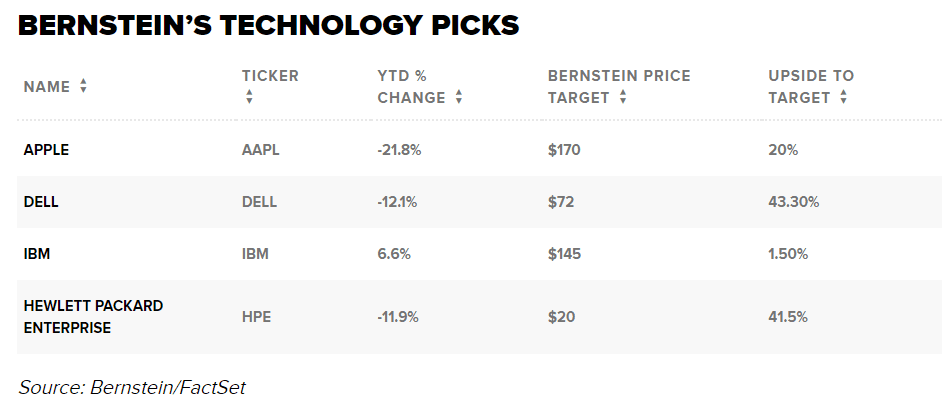
Task: Select the DELL ticker symbol cell
Action: coord(259,202)
